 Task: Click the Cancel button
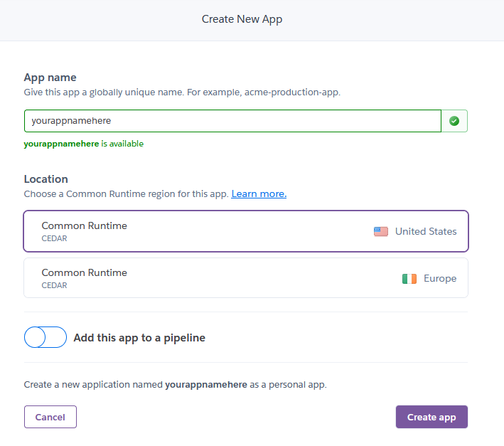coord(50,417)
